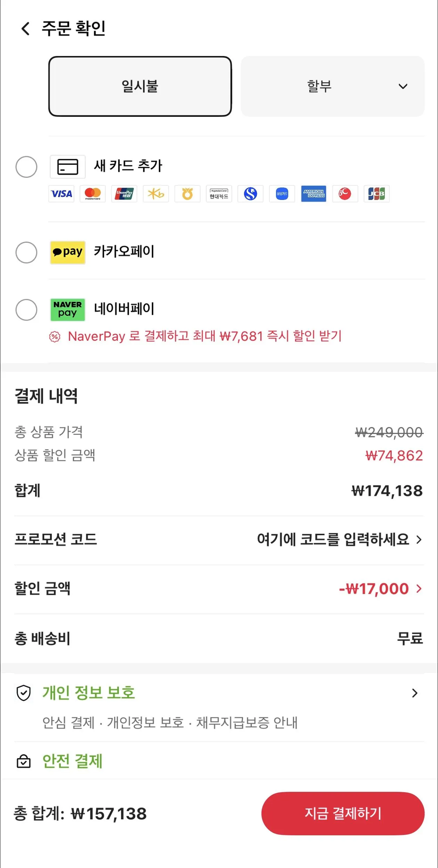This screenshot has height=868, width=438.
Task: Click the Visa card logo
Action: 61,194
